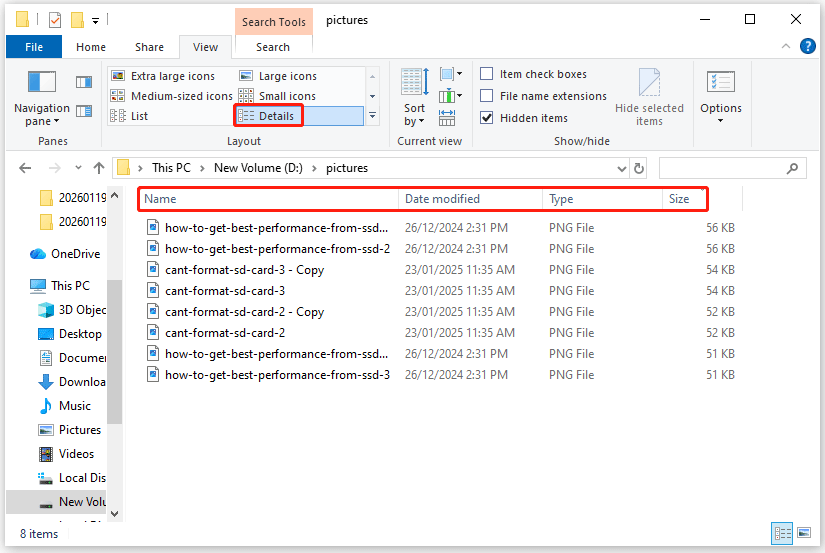Screen dimensions: 825x553
Task: Enable Item check boxes
Action: (534, 74)
